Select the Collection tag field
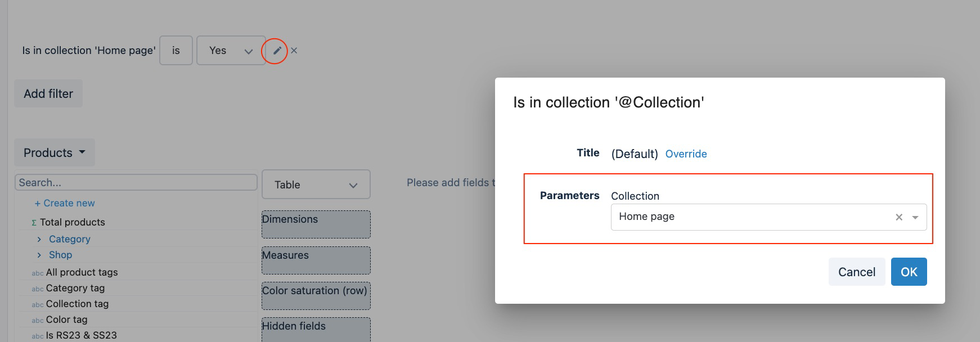This screenshot has width=980, height=342. coord(77,304)
